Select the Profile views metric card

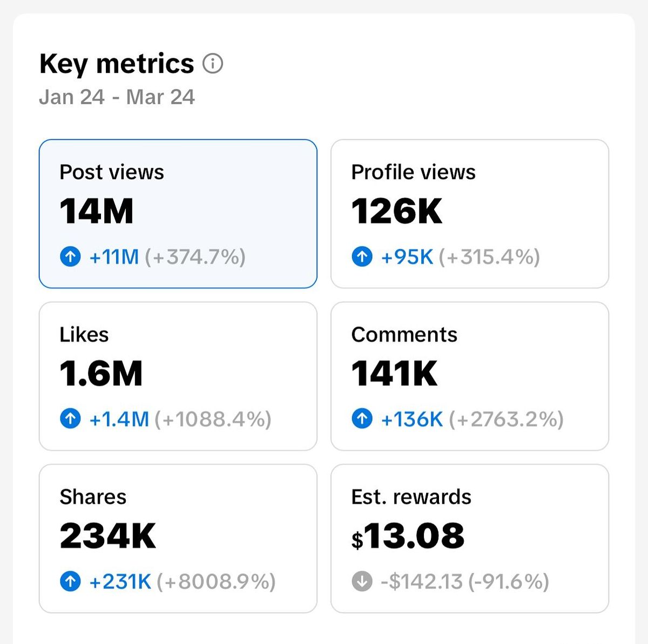click(x=469, y=214)
